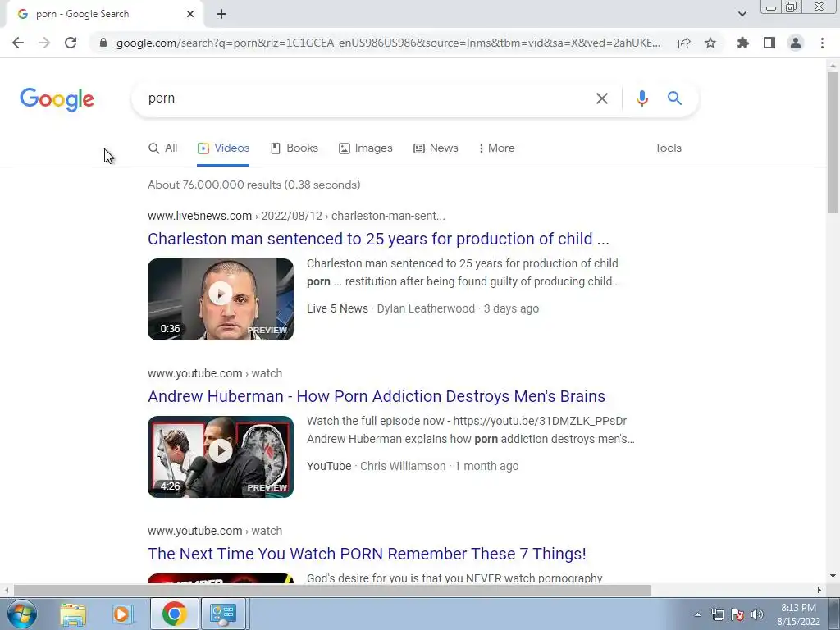Open the Tools filter button
The image size is (840, 630).
coord(668,148)
